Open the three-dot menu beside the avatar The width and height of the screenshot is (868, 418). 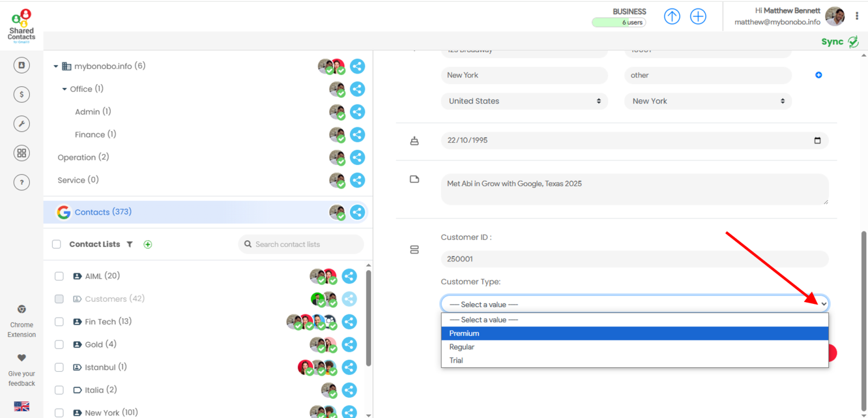857,16
